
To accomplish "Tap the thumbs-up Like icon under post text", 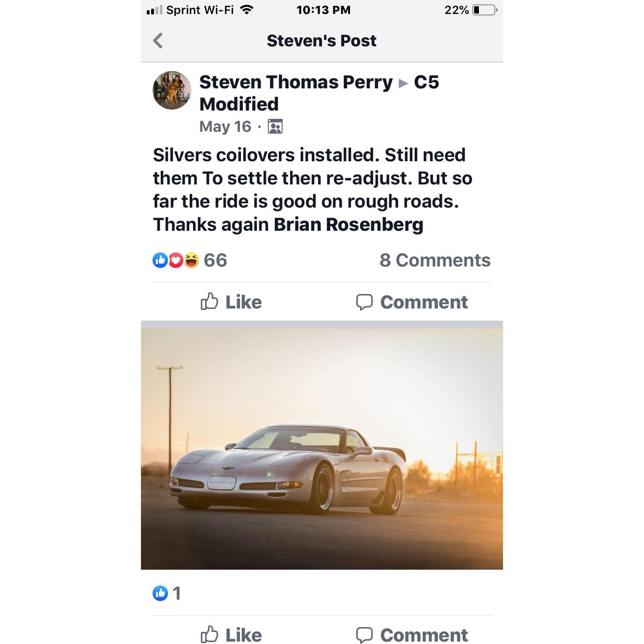I will [210, 302].
